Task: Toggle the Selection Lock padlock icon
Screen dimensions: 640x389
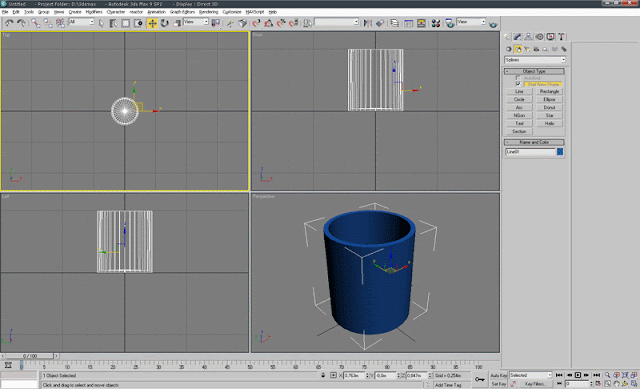Action: click(x=323, y=375)
